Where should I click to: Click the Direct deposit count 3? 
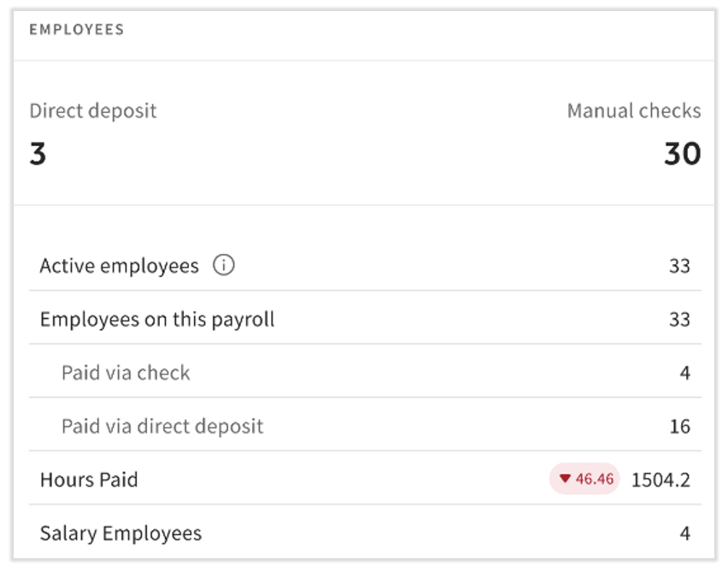click(38, 155)
